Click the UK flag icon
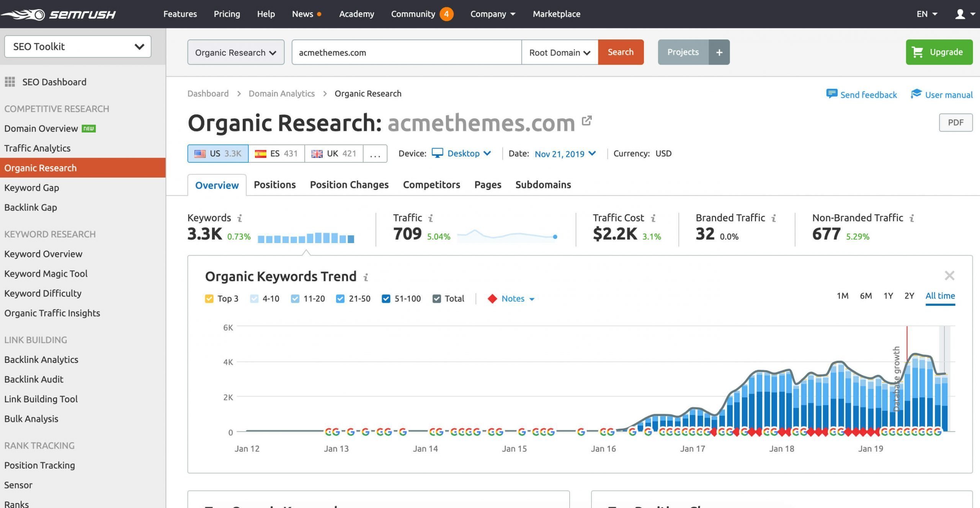Screen dimensions: 980x508 pos(317,154)
